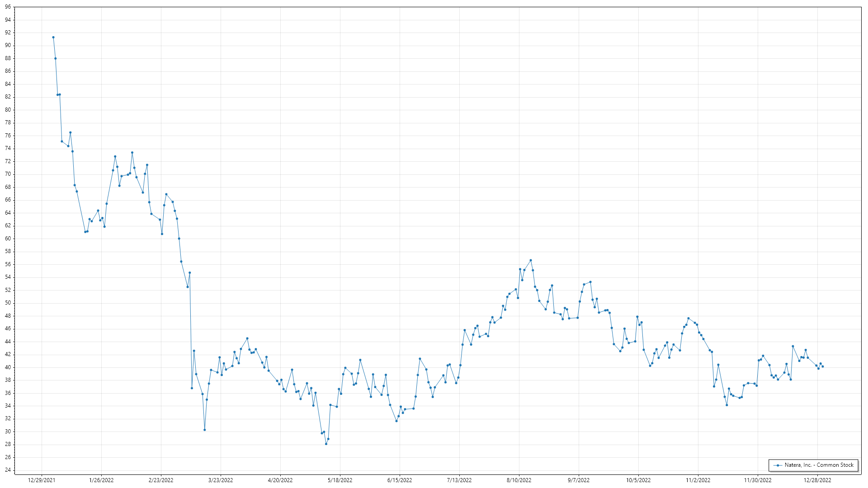Click the highest data point near 91
The width and height of the screenshot is (868, 488).
pyautogui.click(x=53, y=38)
